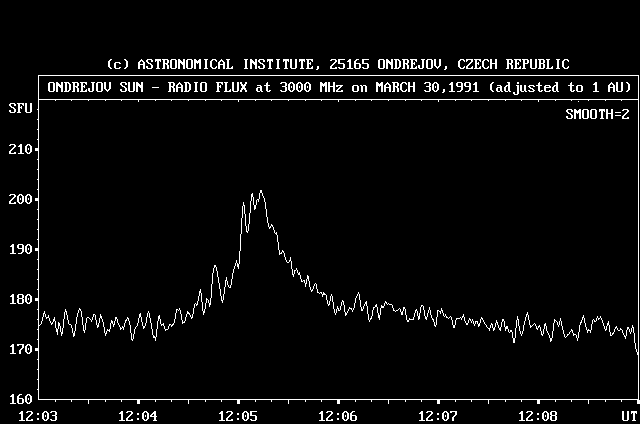640x424 pixels.
Task: Click the smaller pre-peak spike before 12:05
Action: 215,267
